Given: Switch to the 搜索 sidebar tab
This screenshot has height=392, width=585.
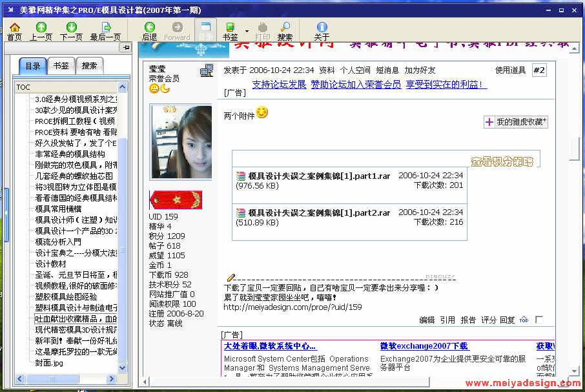Looking at the screenshot, I should (x=90, y=66).
